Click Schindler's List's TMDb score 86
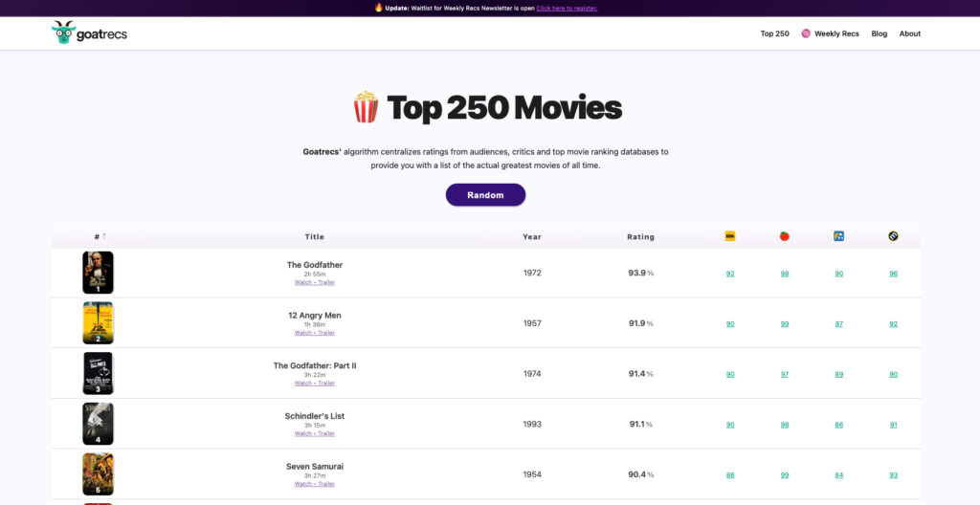 tap(838, 425)
